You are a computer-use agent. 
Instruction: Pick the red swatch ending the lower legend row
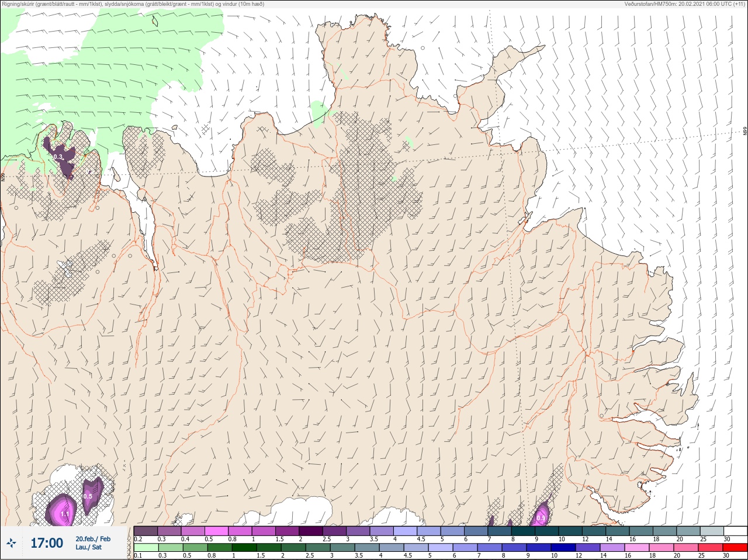click(x=735, y=548)
